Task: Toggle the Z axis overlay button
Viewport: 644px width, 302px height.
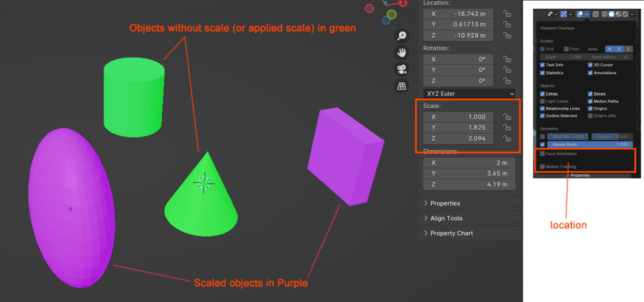Action: tap(628, 49)
